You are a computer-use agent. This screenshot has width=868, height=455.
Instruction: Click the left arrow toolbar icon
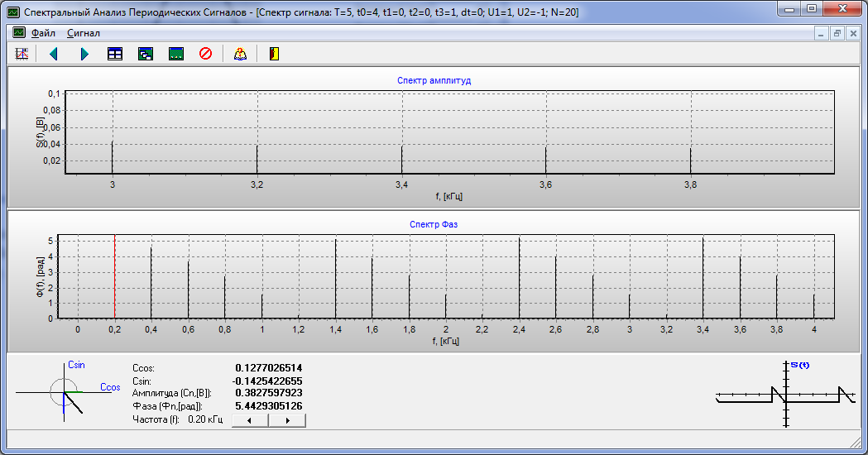pos(54,54)
